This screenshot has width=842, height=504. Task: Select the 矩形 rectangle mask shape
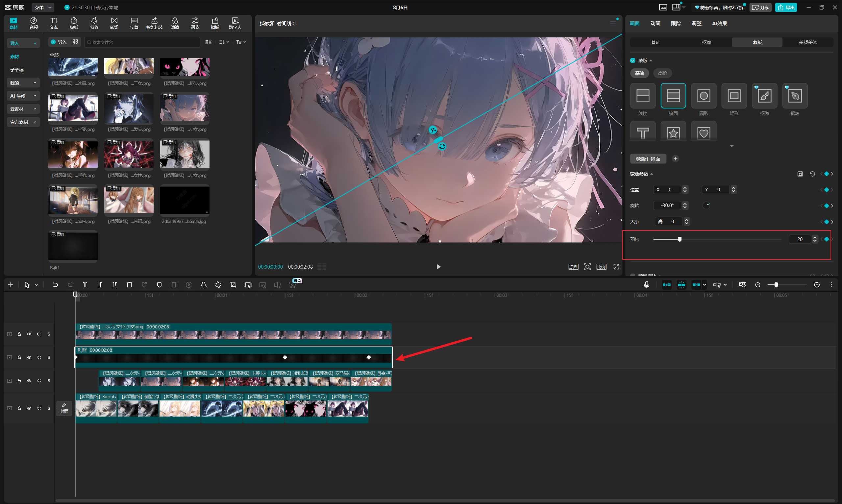(x=734, y=96)
